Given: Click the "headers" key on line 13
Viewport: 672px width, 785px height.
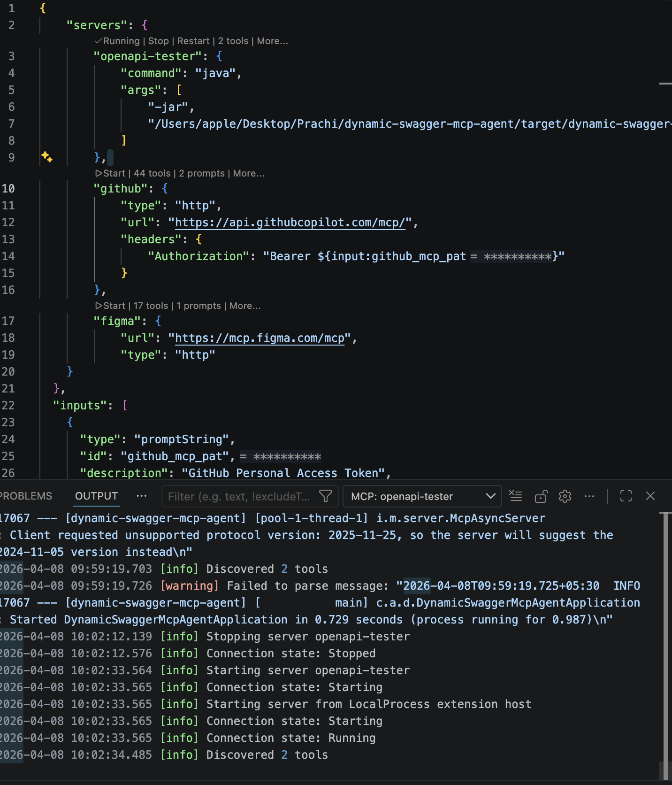Looking at the screenshot, I should tap(151, 239).
